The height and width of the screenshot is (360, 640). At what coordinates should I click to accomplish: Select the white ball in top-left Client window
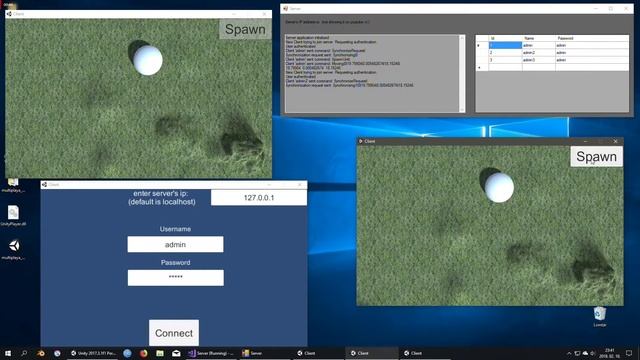pos(148,60)
